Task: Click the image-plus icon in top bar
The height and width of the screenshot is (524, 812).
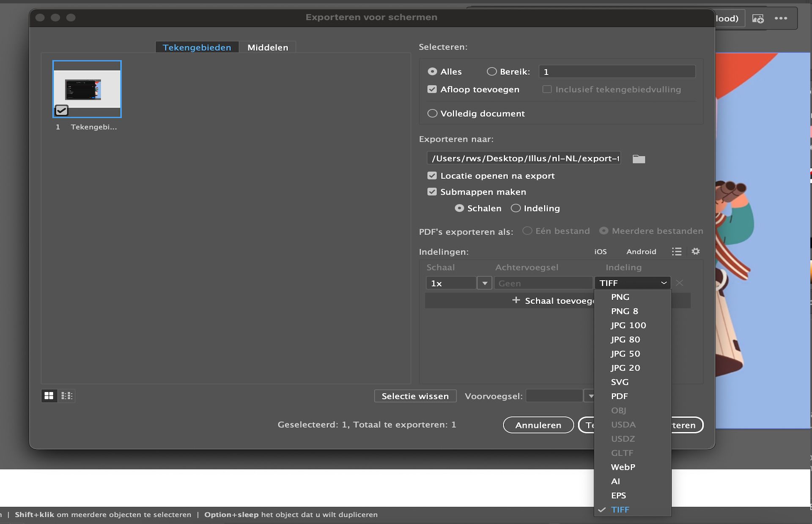Action: [758, 19]
